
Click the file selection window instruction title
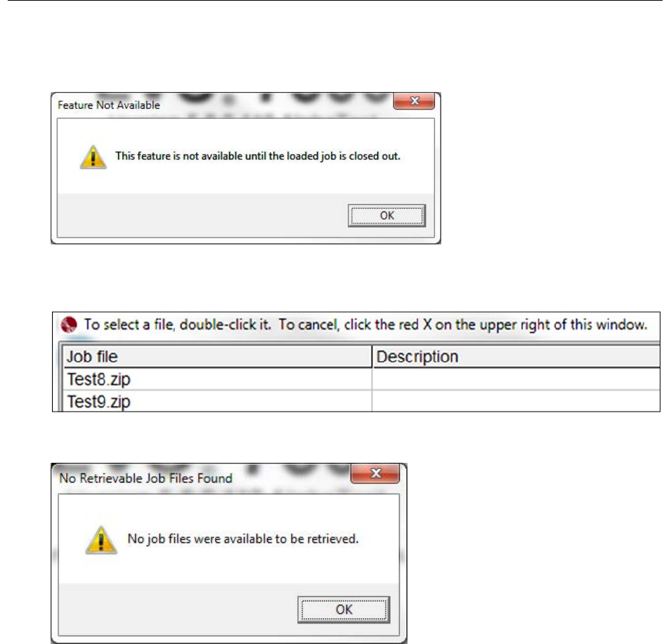tap(365, 324)
